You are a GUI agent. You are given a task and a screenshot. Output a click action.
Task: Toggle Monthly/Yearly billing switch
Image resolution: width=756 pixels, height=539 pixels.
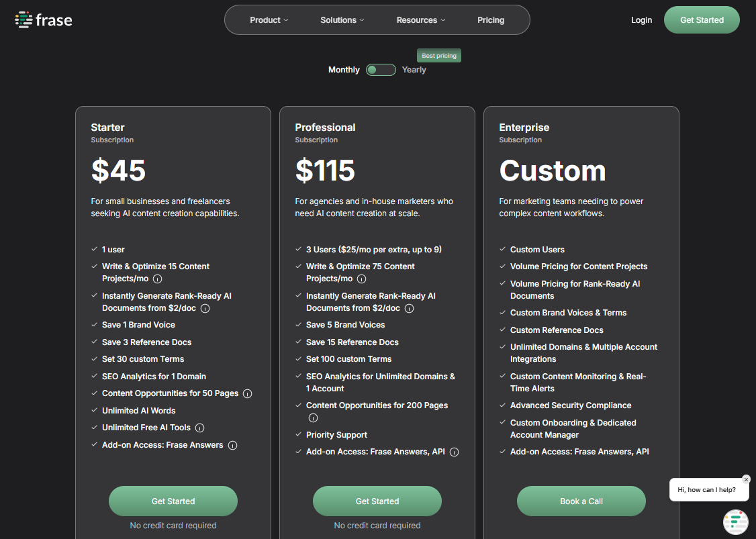[381, 70]
